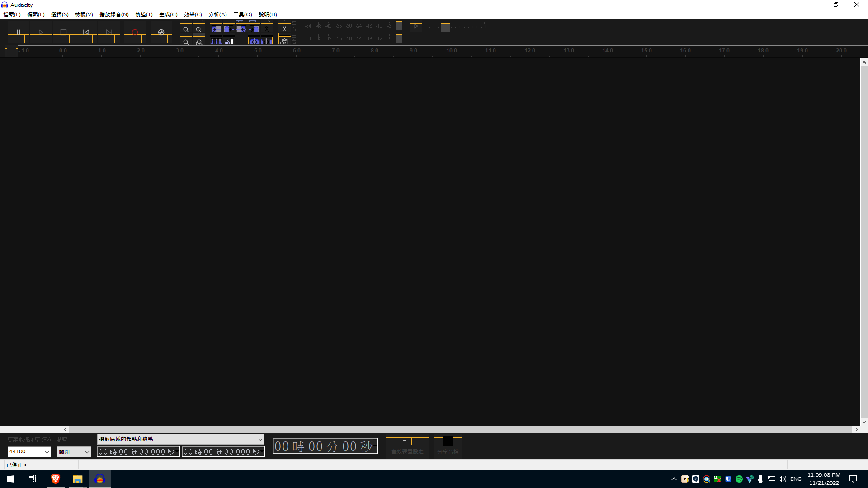Click the selection start time field
The height and width of the screenshot is (488, 868).
(138, 451)
